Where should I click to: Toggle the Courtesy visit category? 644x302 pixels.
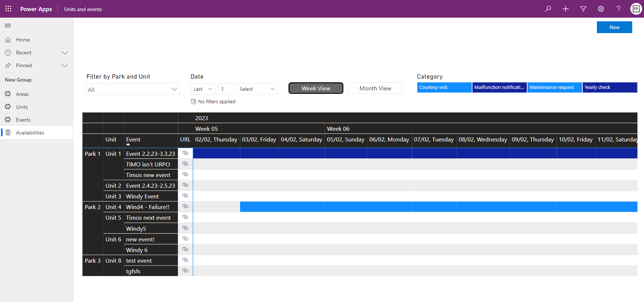[x=444, y=87]
